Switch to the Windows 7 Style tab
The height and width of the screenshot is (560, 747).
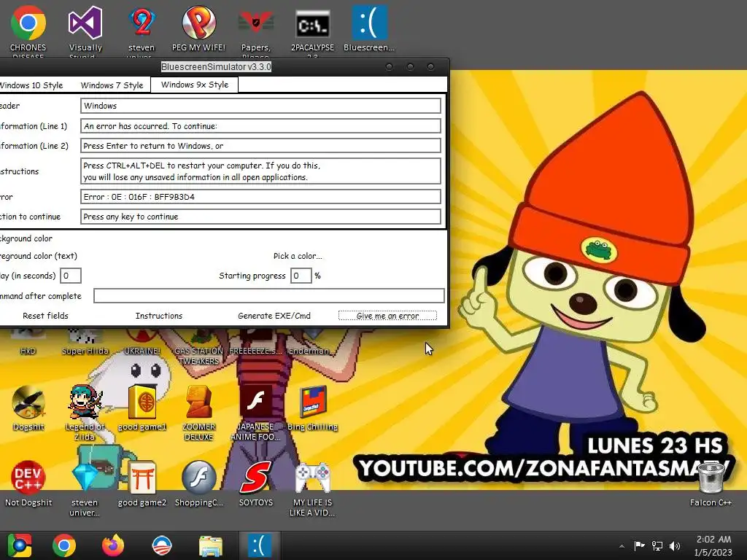pyautogui.click(x=112, y=85)
